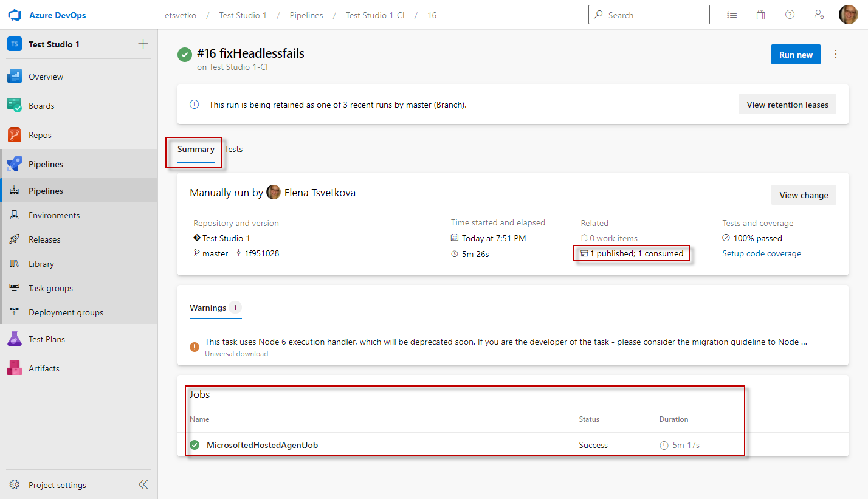Click the Azure DevOps logo icon
Screen dimensions: 868x499
pos(15,15)
